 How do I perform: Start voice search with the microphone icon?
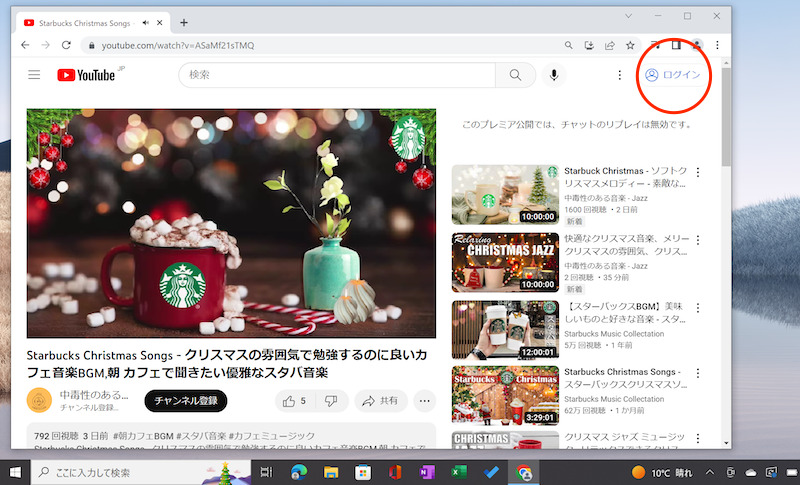tap(553, 75)
